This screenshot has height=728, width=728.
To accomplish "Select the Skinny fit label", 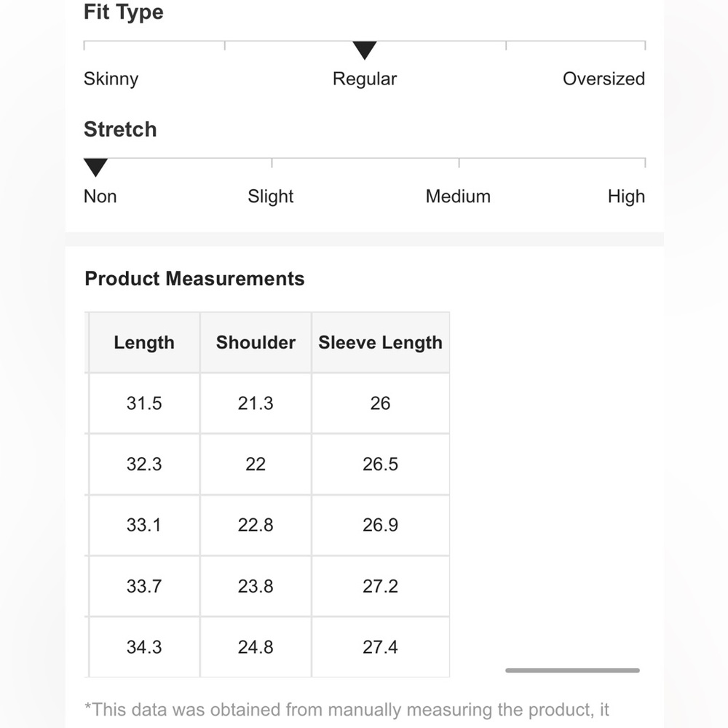I will (111, 79).
